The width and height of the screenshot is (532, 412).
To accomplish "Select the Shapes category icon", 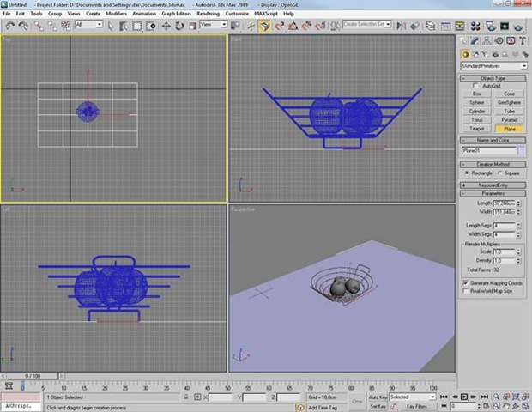I will [x=475, y=53].
